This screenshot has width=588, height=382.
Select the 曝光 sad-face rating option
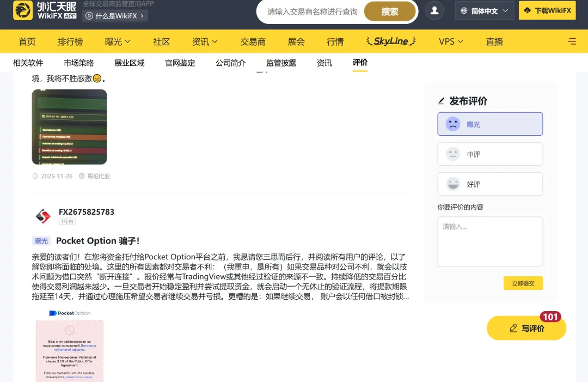tap(490, 124)
